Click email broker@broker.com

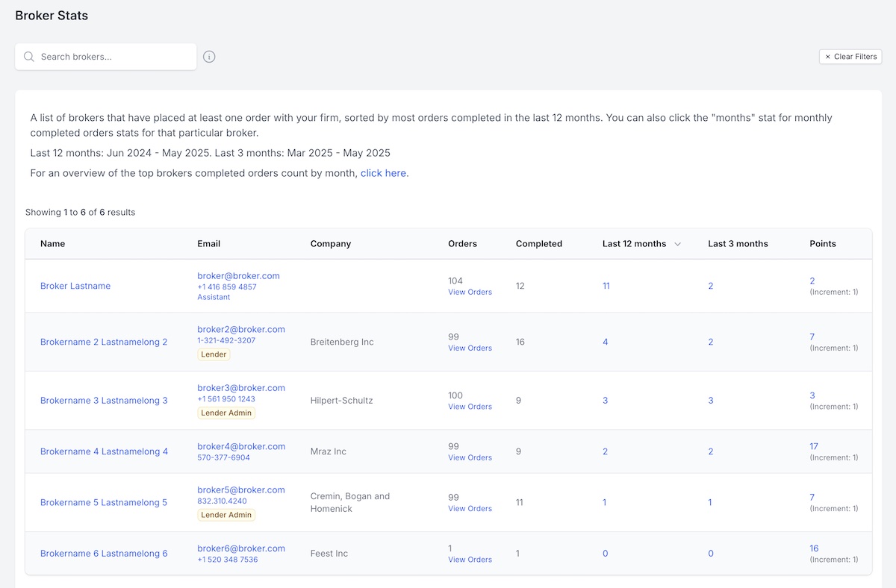(x=238, y=275)
